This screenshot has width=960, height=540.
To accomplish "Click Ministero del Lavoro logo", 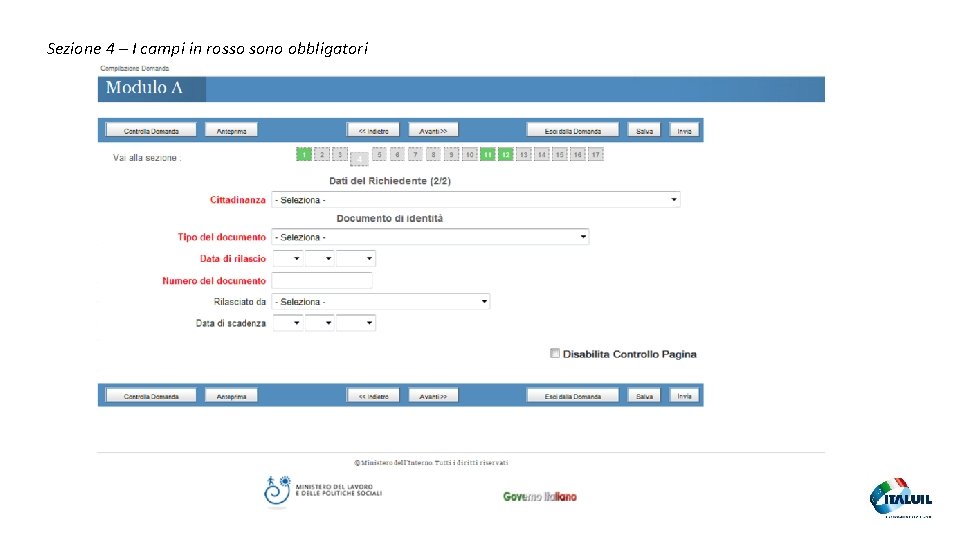I will [x=323, y=492].
